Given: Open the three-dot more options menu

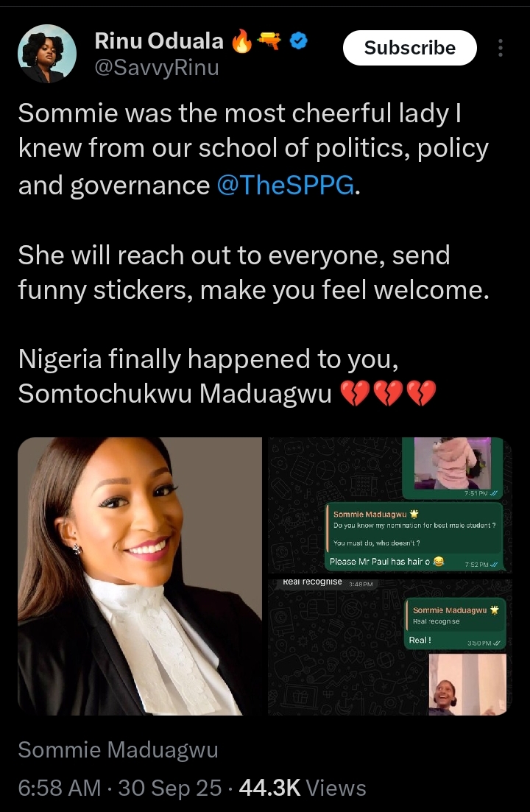Looking at the screenshot, I should [x=500, y=48].
